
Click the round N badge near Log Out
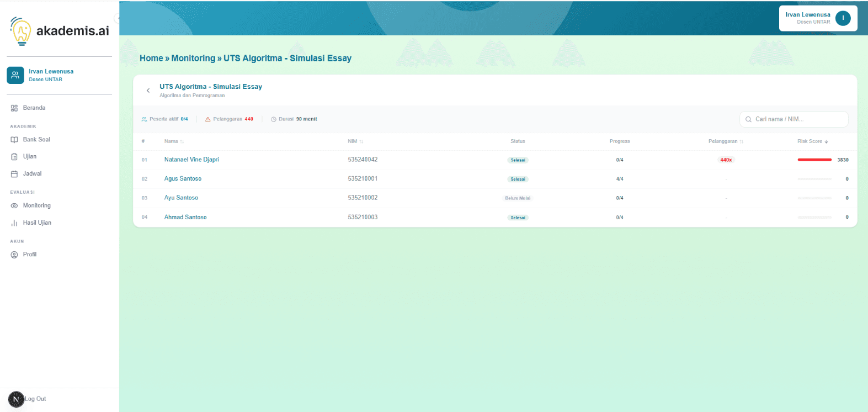[16, 399]
